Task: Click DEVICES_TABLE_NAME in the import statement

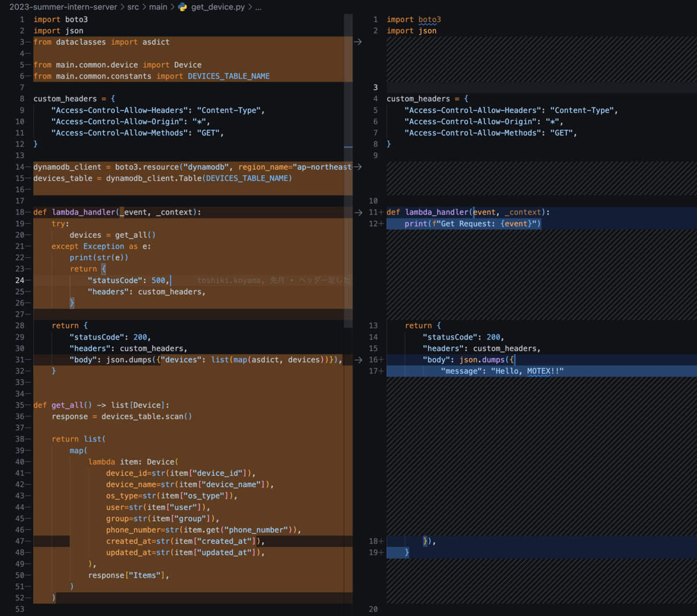Action: (228, 76)
